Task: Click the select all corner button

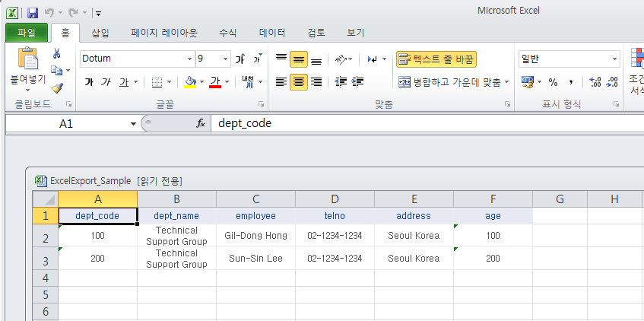Action: click(x=46, y=199)
